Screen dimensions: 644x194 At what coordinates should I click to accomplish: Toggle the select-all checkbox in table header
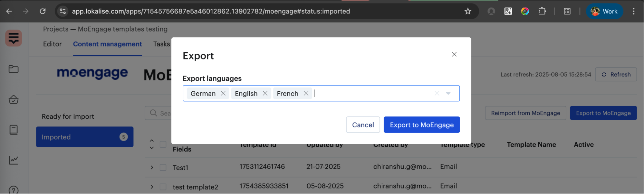[163, 144]
